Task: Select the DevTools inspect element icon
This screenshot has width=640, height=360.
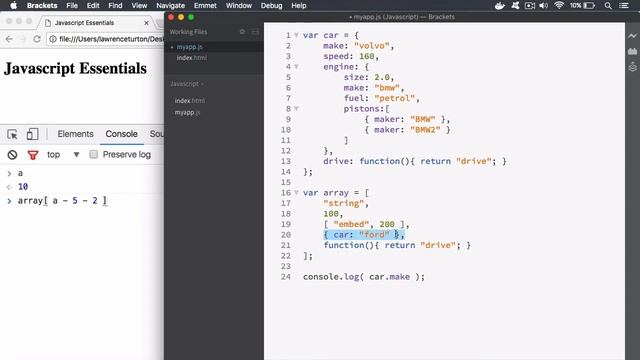Action: coord(12,134)
